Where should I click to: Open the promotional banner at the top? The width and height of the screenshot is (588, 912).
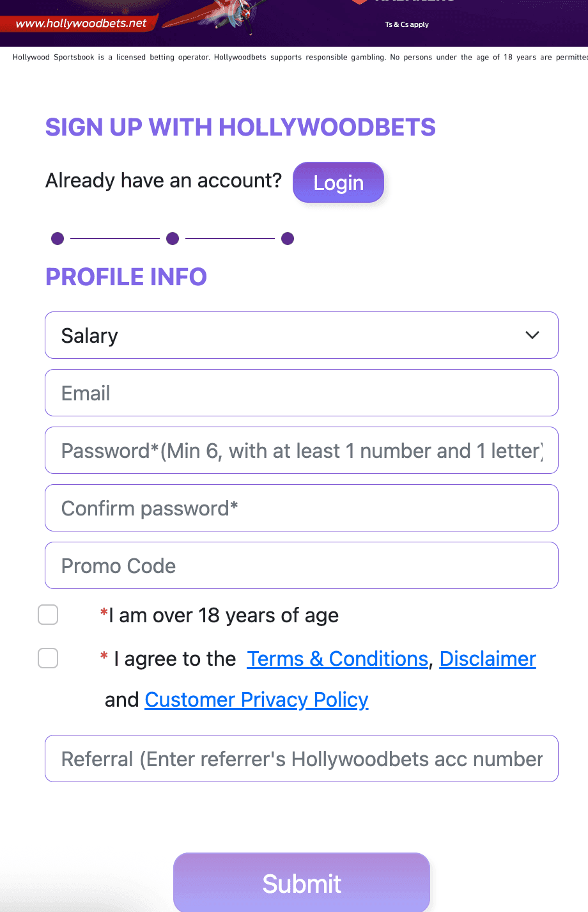tap(294, 22)
